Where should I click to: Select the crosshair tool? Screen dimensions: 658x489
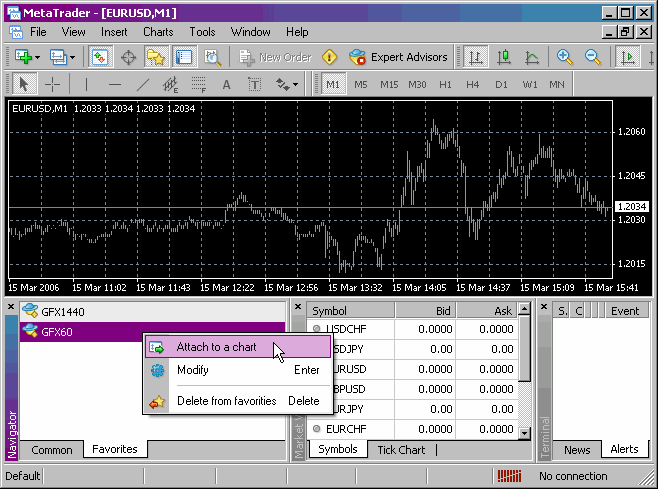[x=53, y=85]
